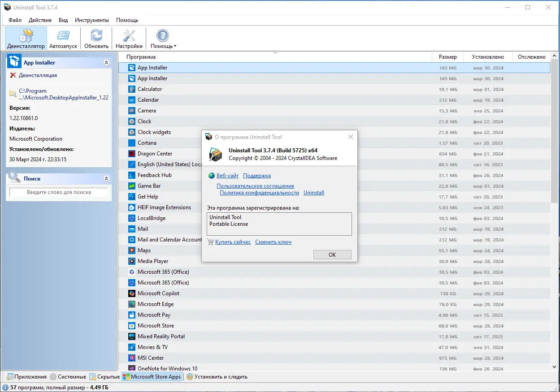Click the Feedback Hub app icon
Screen dimensions: 560x392
point(131,175)
